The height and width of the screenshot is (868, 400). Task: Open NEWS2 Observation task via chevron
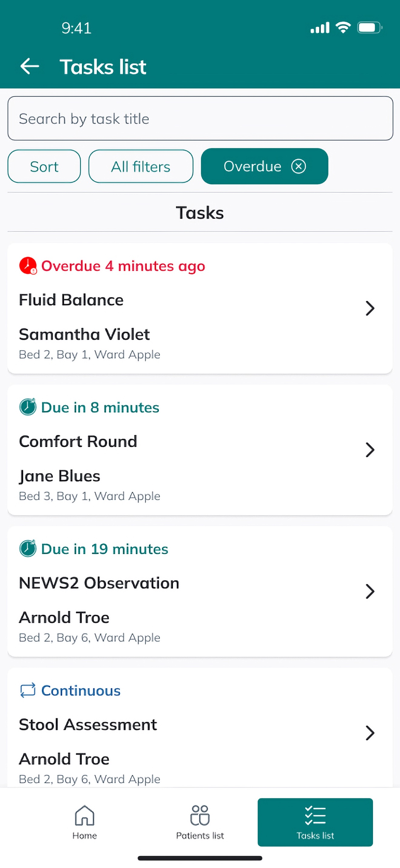[x=370, y=591]
